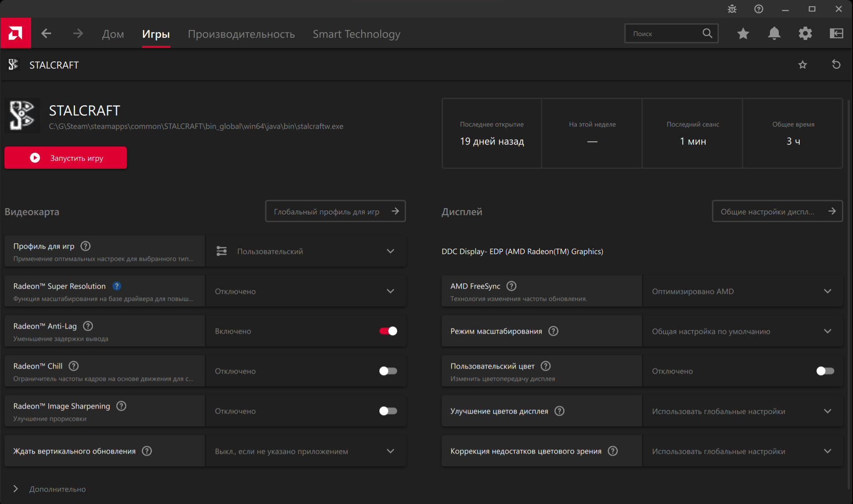853x504 pixels.
Task: Open favorites star icon in top bar
Action: point(743,33)
